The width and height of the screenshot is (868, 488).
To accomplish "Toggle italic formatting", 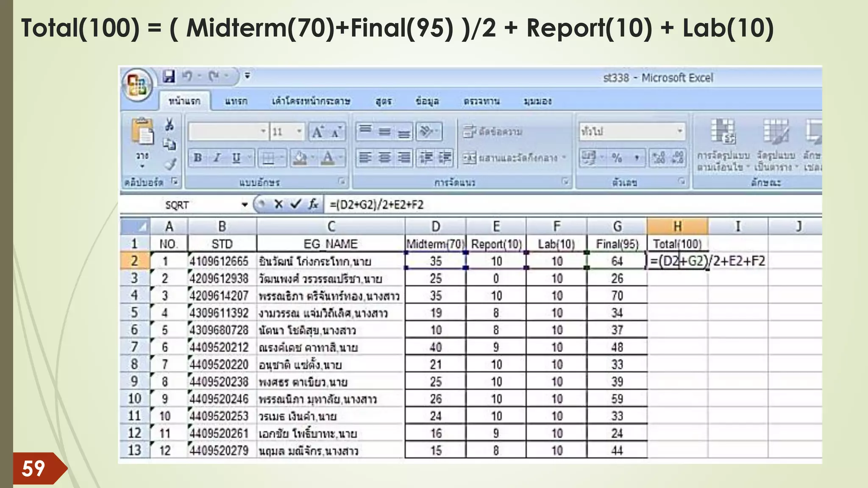I will pos(217,158).
